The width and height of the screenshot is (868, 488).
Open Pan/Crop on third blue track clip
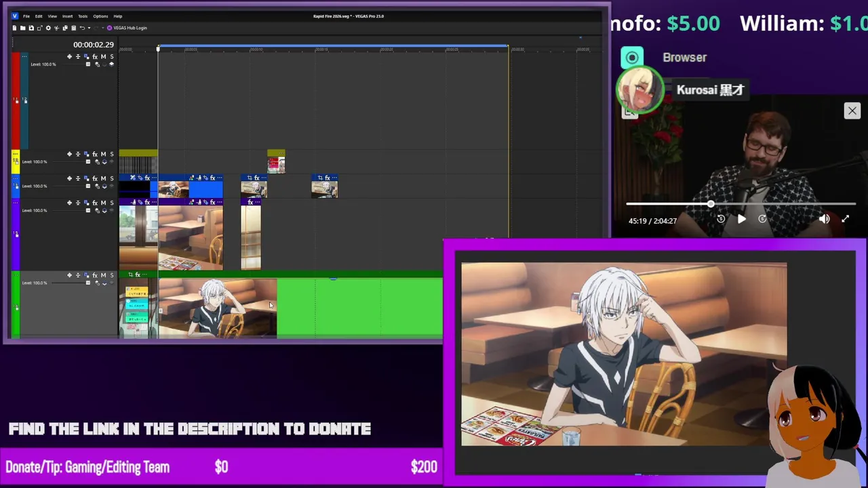250,178
